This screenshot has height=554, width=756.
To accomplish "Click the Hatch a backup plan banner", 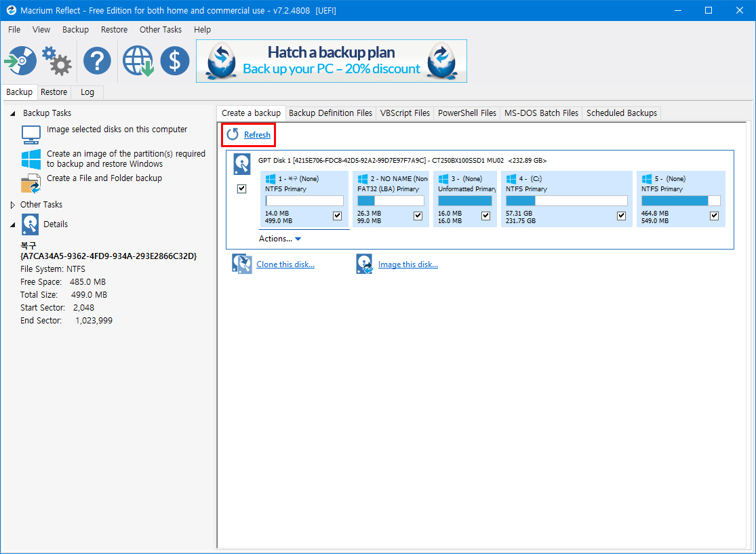I will point(331,61).
